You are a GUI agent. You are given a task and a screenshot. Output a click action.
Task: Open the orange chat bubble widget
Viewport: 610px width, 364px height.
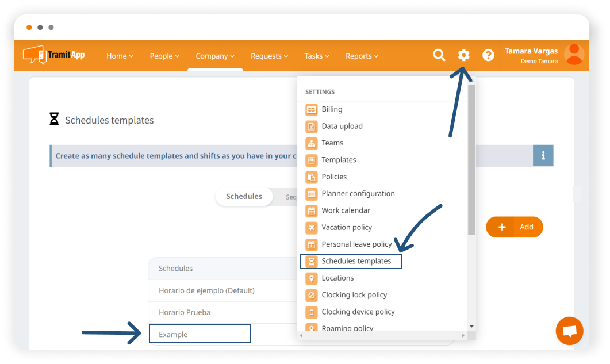coord(569,331)
